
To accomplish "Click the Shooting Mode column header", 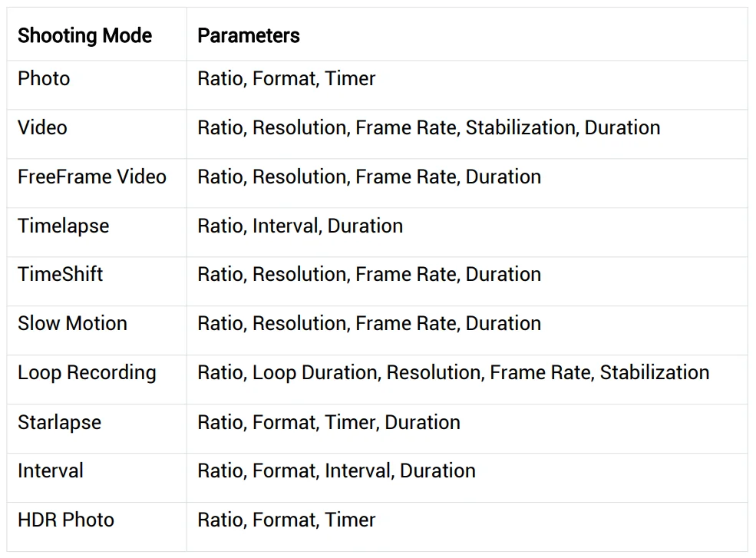I will coord(84,36).
